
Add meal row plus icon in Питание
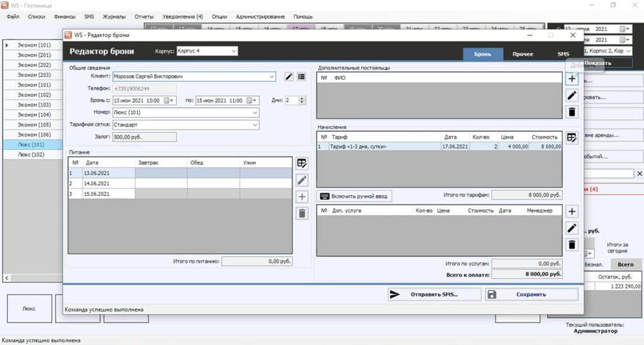point(302,196)
